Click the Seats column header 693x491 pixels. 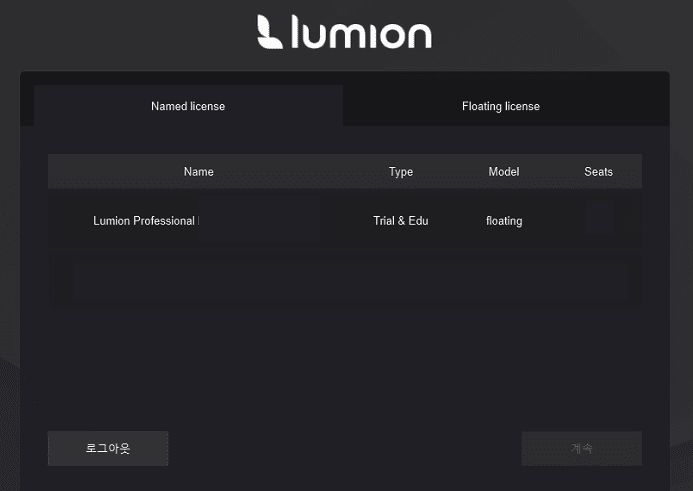tap(598, 172)
